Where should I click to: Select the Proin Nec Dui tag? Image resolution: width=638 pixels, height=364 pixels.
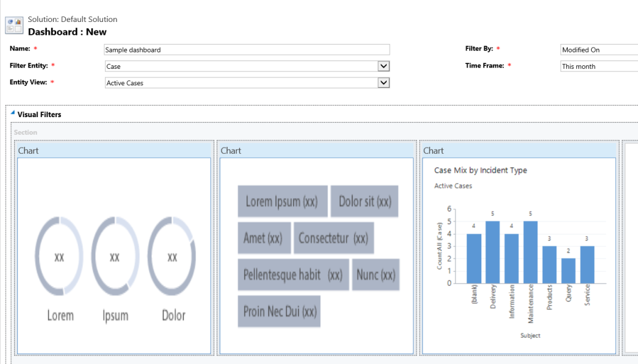coord(279,311)
